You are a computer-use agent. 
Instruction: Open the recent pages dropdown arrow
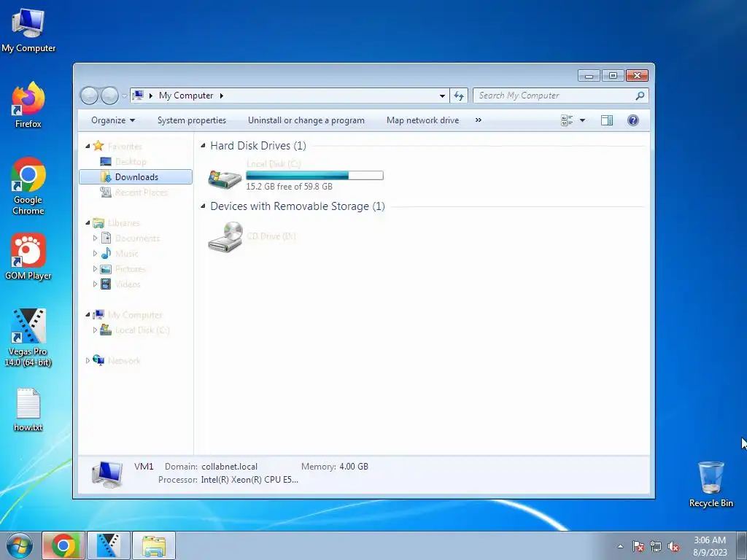tap(124, 96)
